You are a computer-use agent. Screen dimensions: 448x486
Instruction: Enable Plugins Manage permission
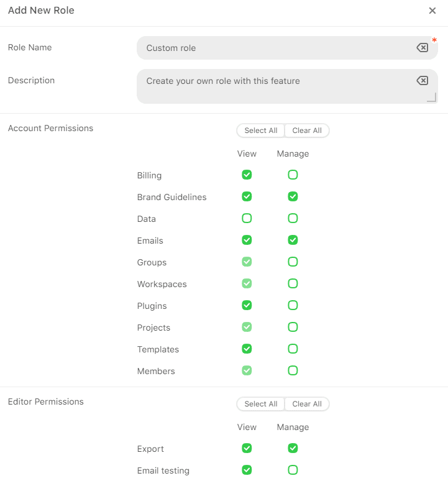click(x=293, y=305)
